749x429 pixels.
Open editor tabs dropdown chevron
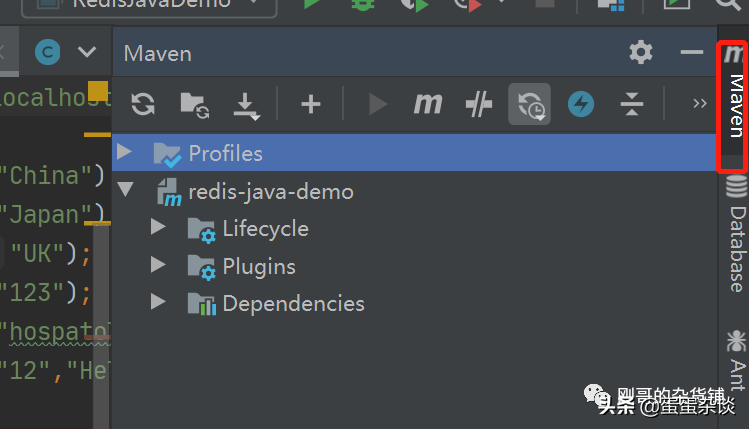(x=87, y=52)
